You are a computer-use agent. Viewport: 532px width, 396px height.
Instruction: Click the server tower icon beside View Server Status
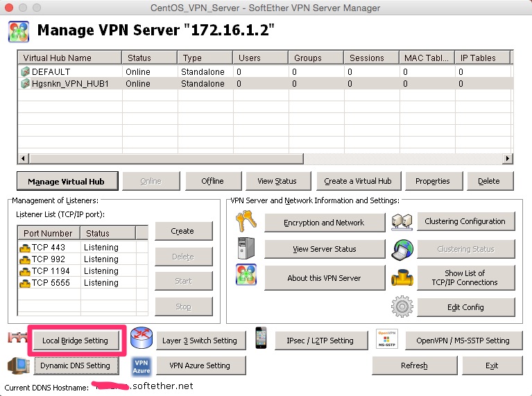coord(246,248)
